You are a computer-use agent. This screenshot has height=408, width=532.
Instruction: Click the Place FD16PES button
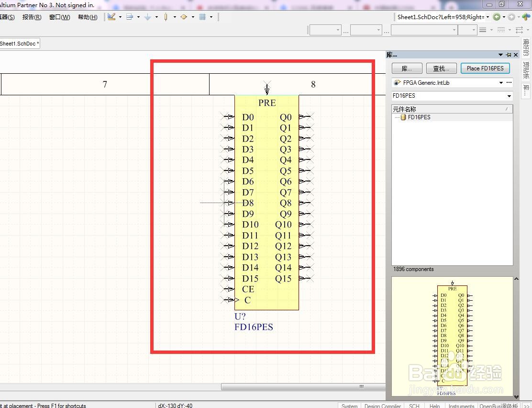485,68
